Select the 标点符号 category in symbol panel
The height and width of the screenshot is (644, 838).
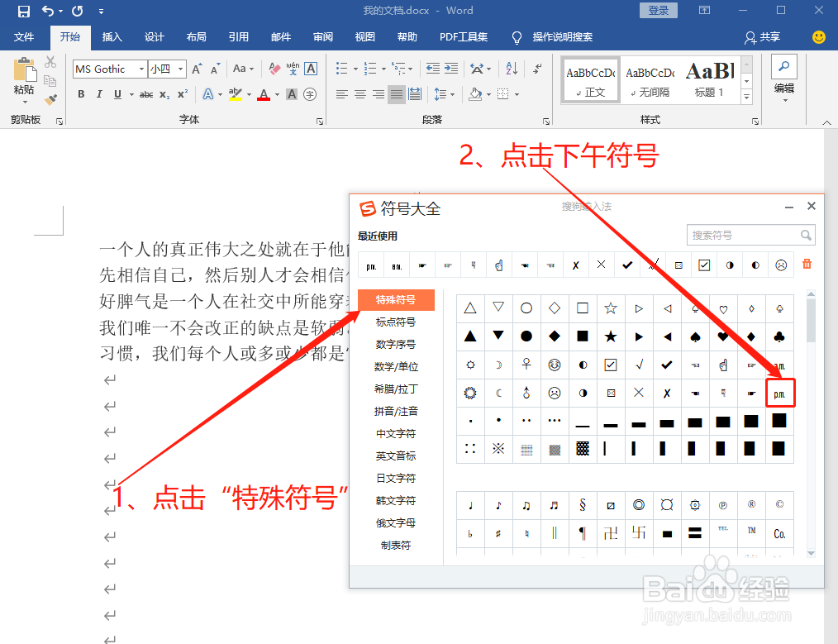click(396, 323)
